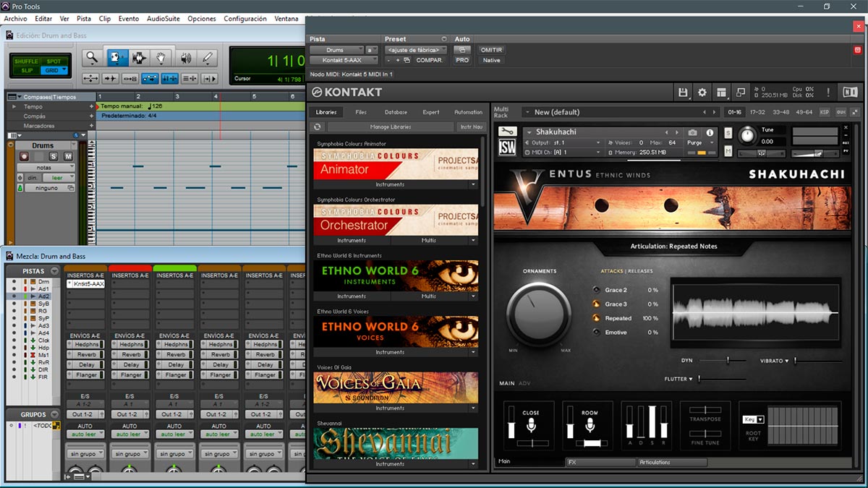Refresh the Kontakt libraries list
This screenshot has width=868, height=488.
click(317, 127)
